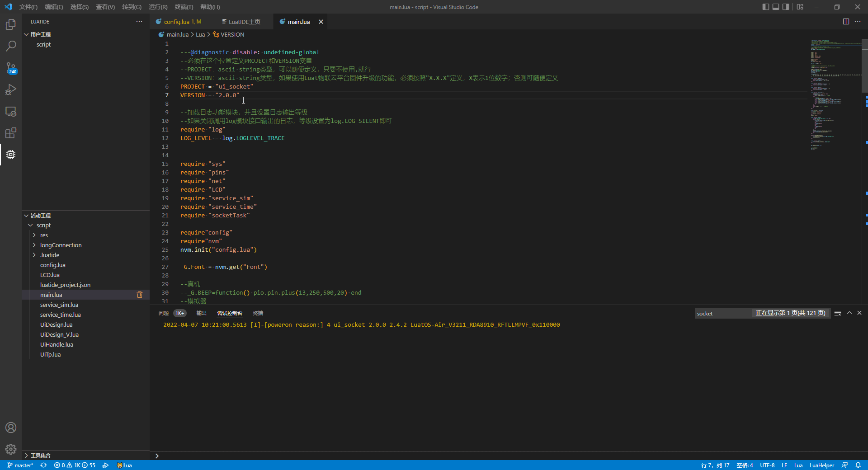Open the 编辑(E) menu
Screen dimensions: 868x470
coord(54,7)
